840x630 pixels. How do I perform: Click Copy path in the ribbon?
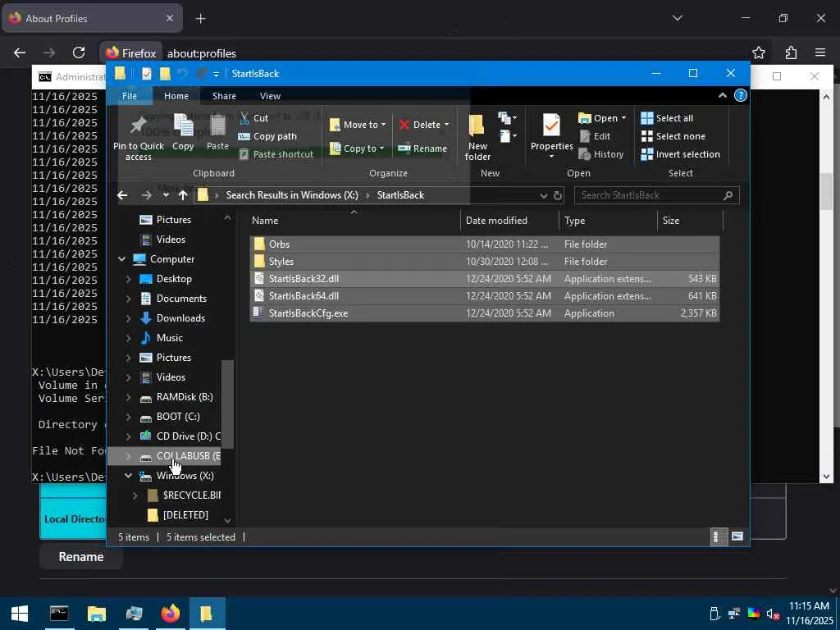click(267, 136)
